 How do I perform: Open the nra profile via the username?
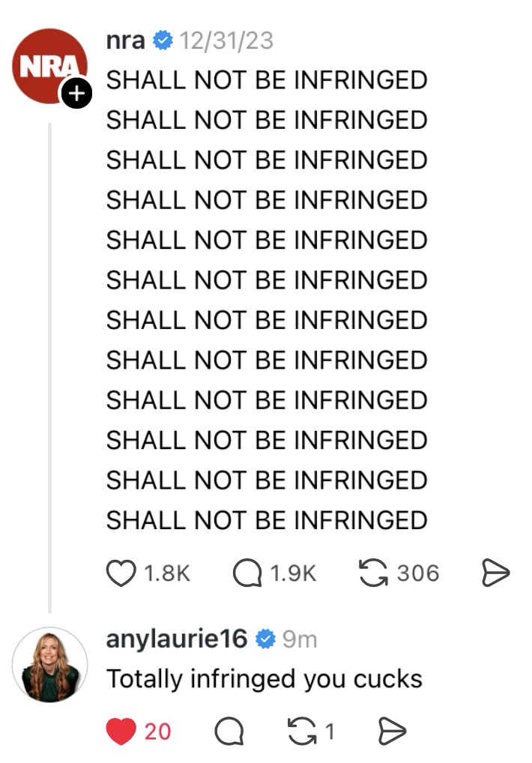[x=125, y=40]
